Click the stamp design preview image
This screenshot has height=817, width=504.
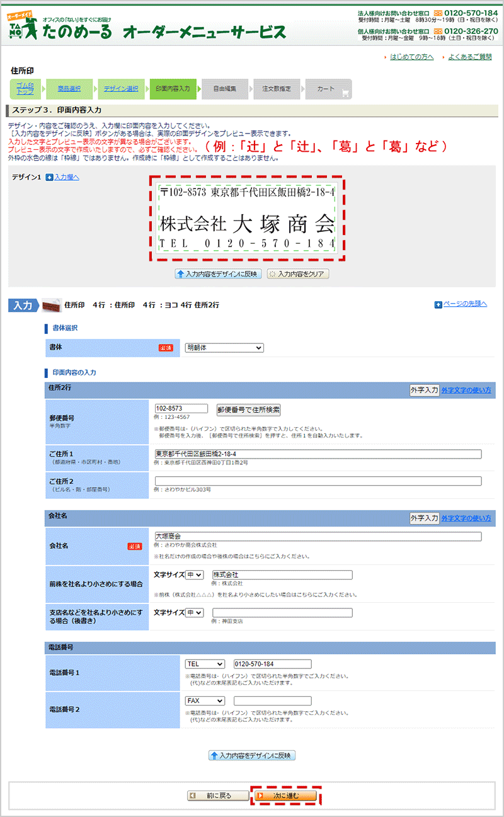point(247,217)
